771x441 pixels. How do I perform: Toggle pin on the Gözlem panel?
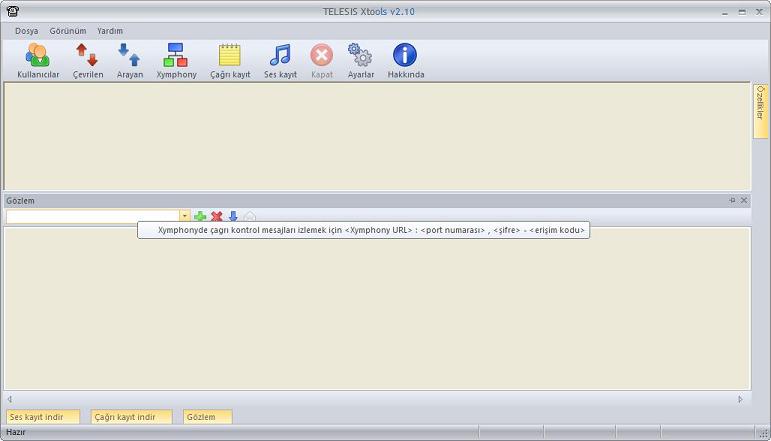pyautogui.click(x=732, y=201)
